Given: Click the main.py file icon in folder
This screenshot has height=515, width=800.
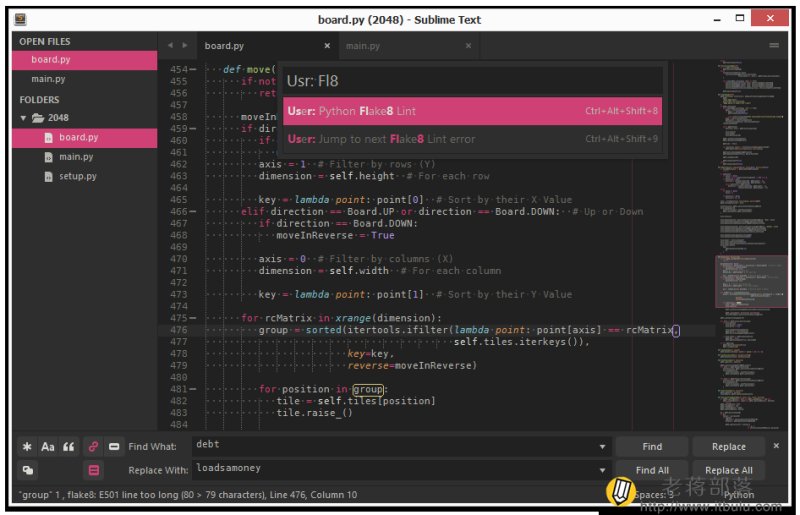Looking at the screenshot, I should (x=48, y=157).
